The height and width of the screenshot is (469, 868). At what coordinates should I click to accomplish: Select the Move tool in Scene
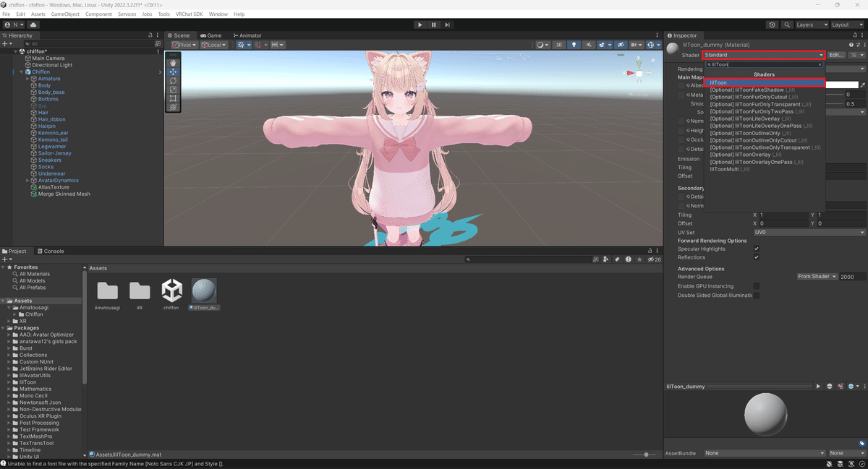[173, 72]
